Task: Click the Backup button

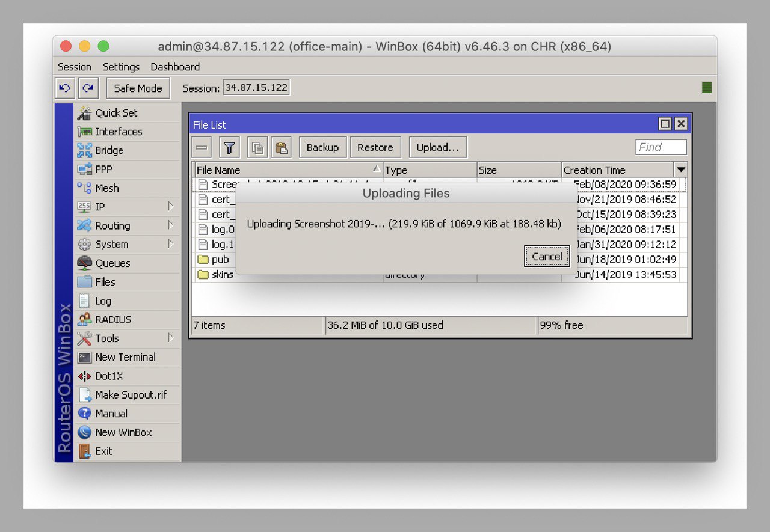Action: [322, 147]
